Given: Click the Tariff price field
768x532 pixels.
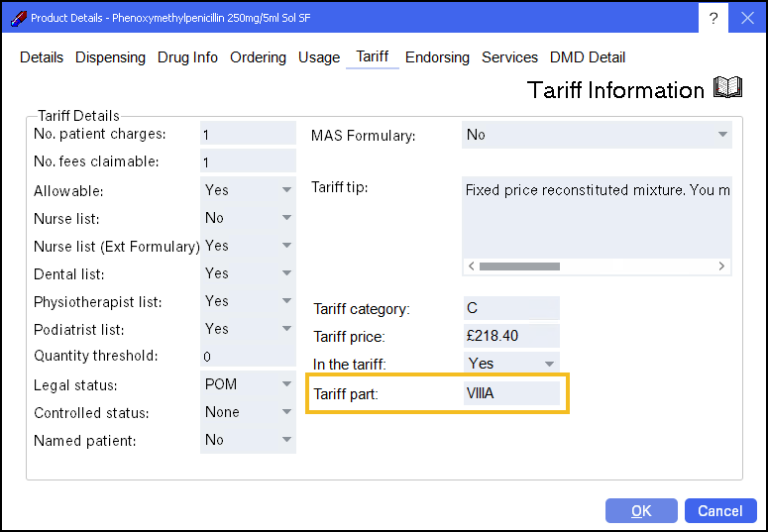Looking at the screenshot, I should [x=511, y=336].
